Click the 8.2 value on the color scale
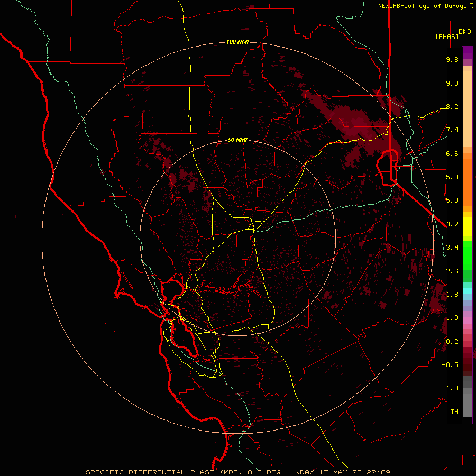Image resolution: width=476 pixels, height=476 pixels. (452, 106)
